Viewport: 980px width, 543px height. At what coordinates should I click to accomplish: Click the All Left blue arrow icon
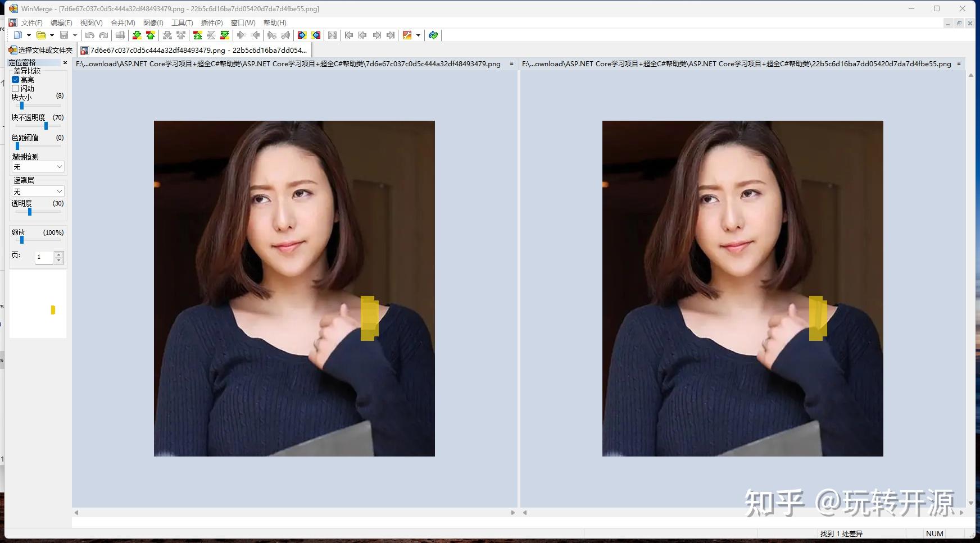(316, 35)
